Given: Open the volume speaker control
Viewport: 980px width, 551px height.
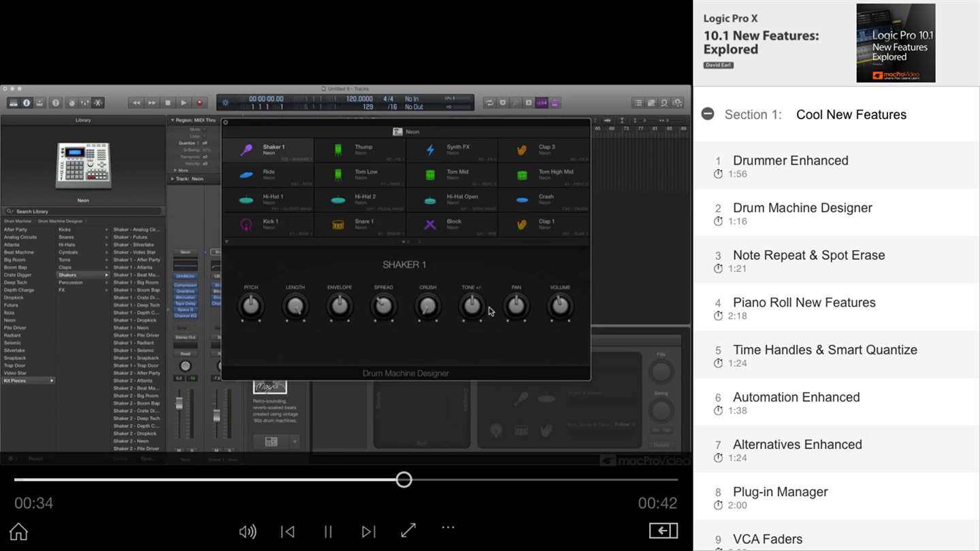Looking at the screenshot, I should (248, 531).
